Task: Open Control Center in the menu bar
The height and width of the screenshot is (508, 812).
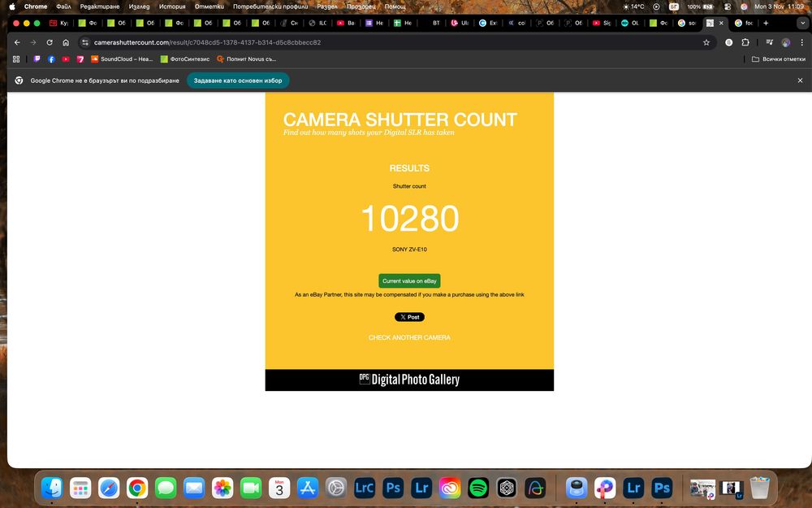Action: click(728, 7)
